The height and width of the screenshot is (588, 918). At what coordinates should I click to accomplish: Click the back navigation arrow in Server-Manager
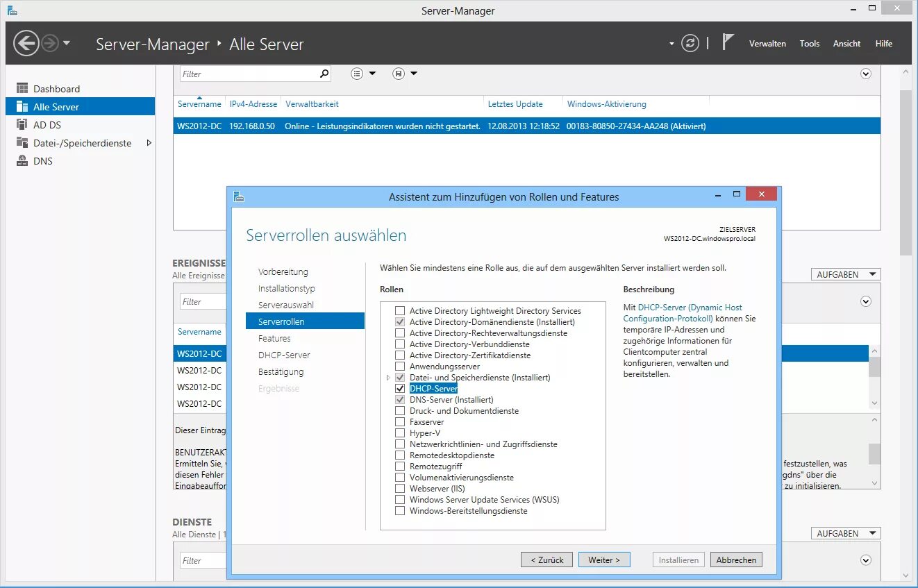point(26,44)
